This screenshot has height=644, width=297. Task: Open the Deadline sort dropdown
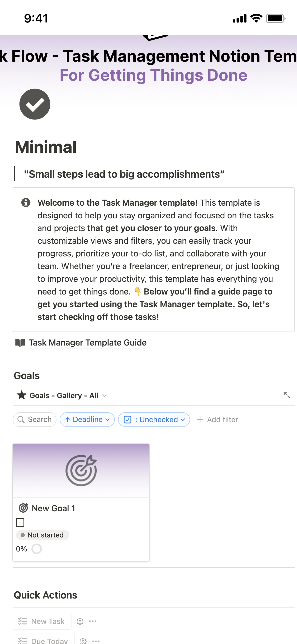coord(87,420)
